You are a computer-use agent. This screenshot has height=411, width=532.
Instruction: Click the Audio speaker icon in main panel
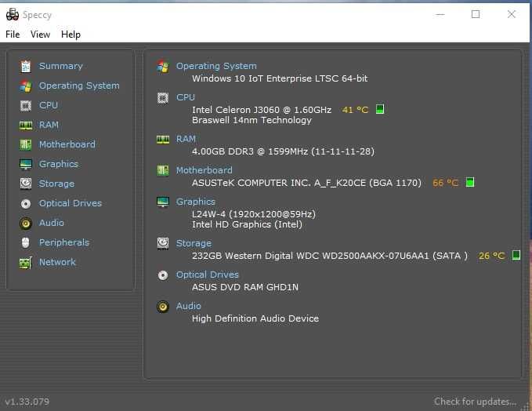click(x=163, y=307)
